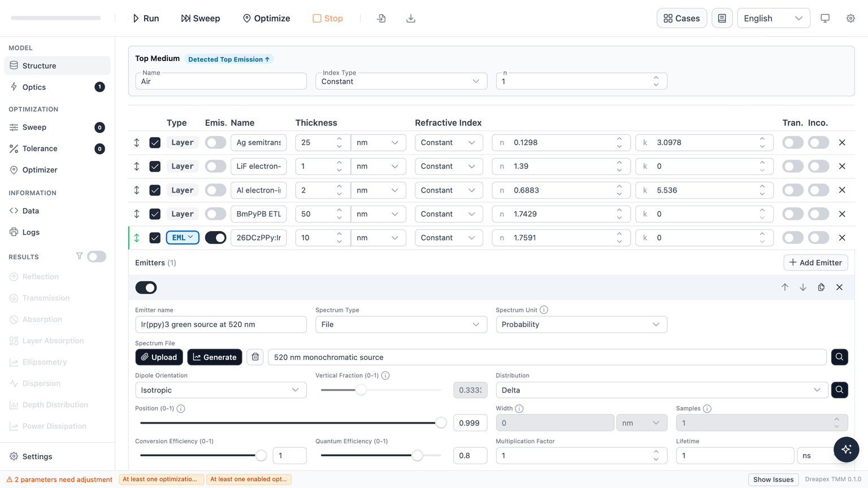The image size is (868, 488).
Task: Open the Optimizer section
Action: point(57,170)
